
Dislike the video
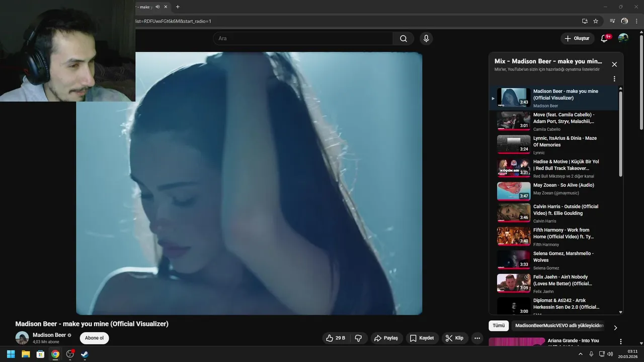click(359, 338)
